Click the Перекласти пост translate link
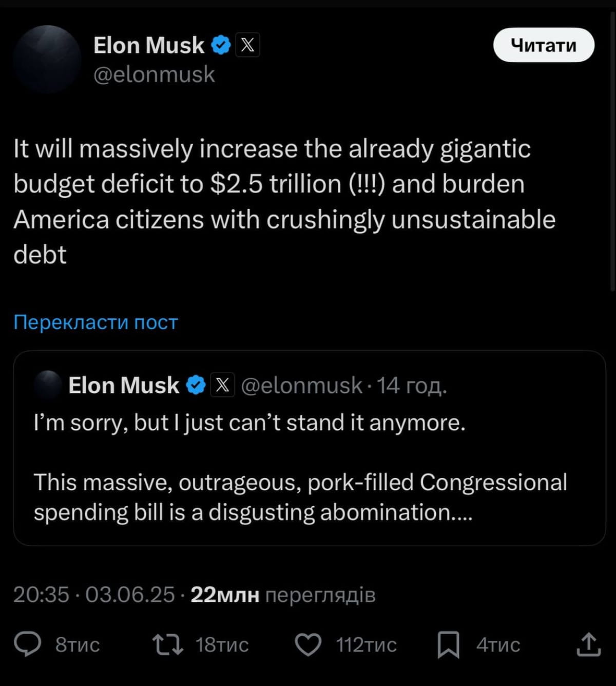Image resolution: width=616 pixels, height=686 pixels. click(95, 322)
